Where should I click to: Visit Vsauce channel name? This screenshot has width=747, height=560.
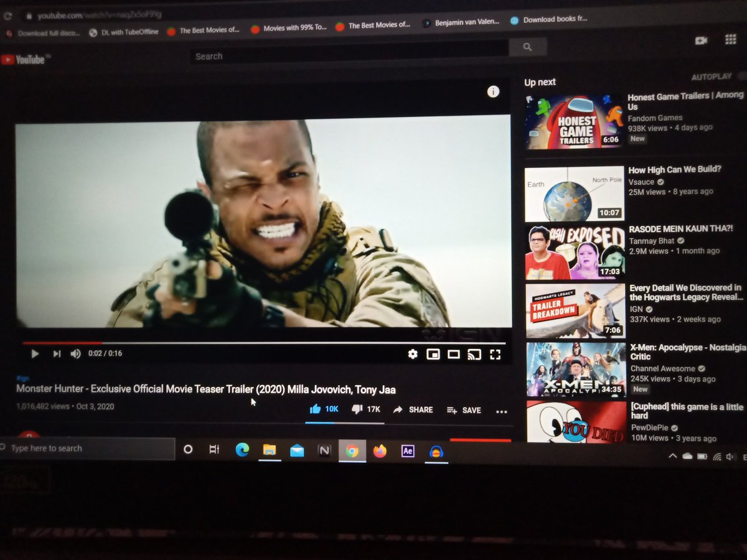(x=641, y=182)
